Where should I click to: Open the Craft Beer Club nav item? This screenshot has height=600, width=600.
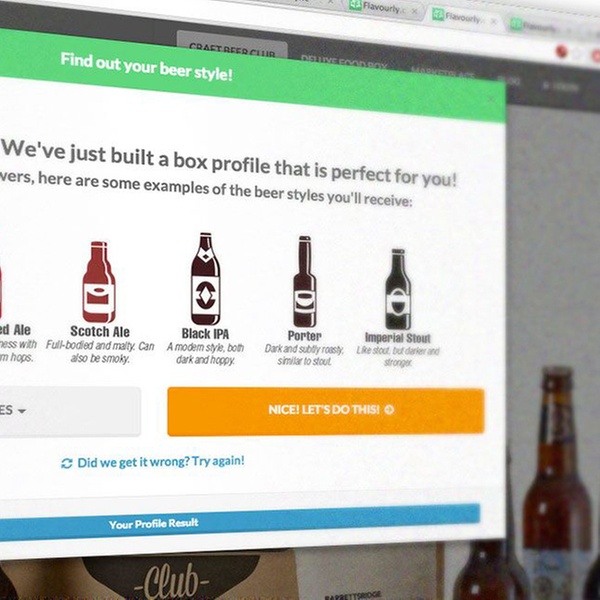[232, 45]
